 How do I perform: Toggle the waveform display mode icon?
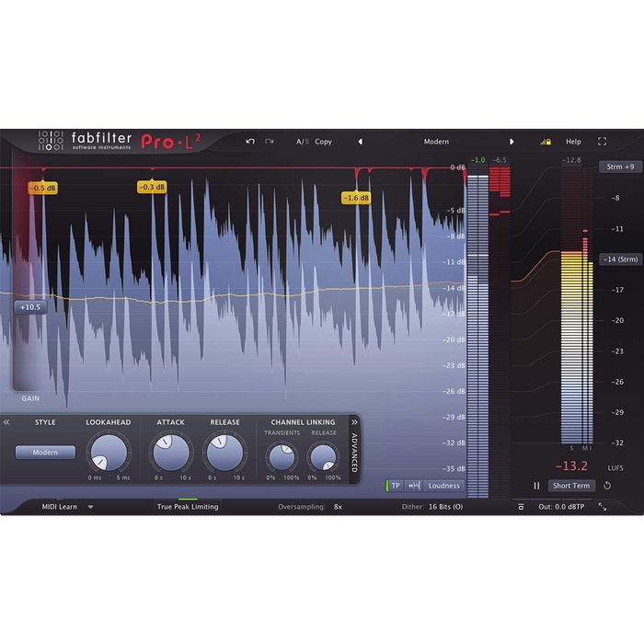pyautogui.click(x=414, y=486)
